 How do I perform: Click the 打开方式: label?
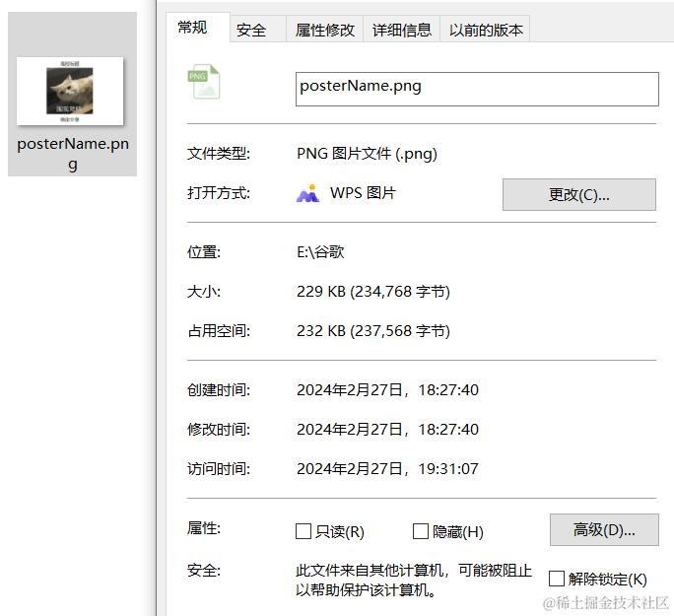(x=219, y=193)
